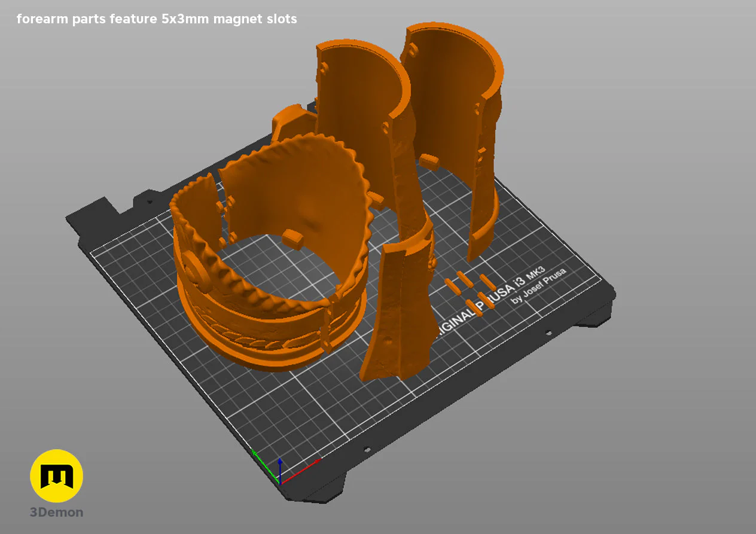
Task: Click the yellow 3Demon logo icon
Action: coord(56,476)
